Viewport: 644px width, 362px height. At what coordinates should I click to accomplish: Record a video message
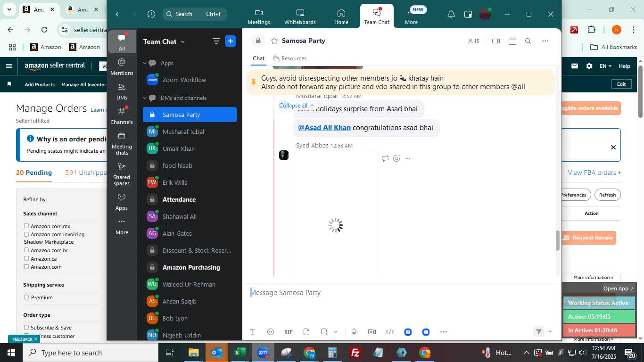pos(372,332)
